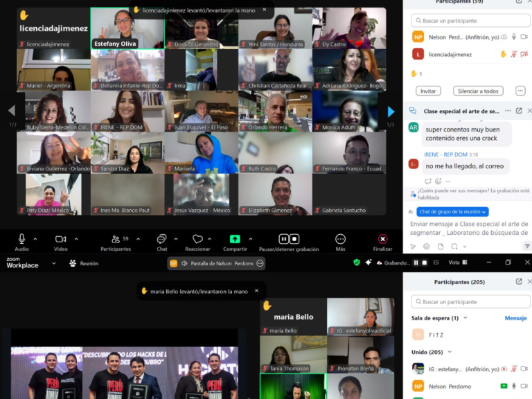
Task: Open the Video options caret
Action: pyautogui.click(x=76, y=239)
